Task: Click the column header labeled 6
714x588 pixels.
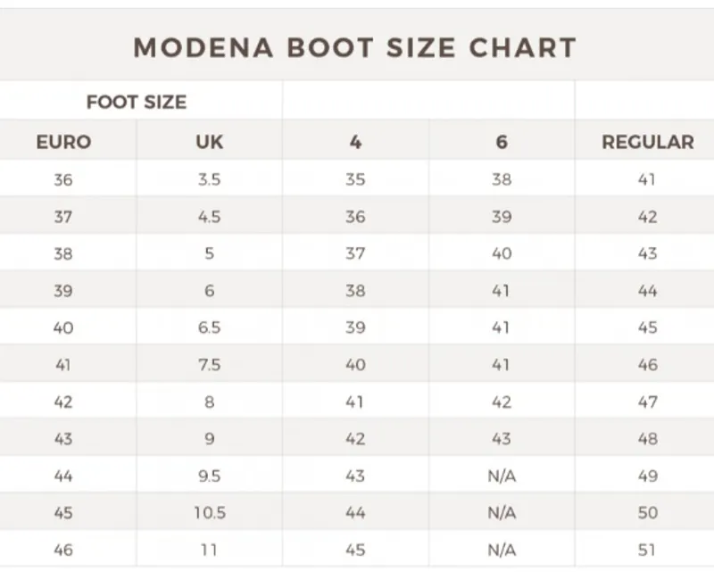Action: 502,142
